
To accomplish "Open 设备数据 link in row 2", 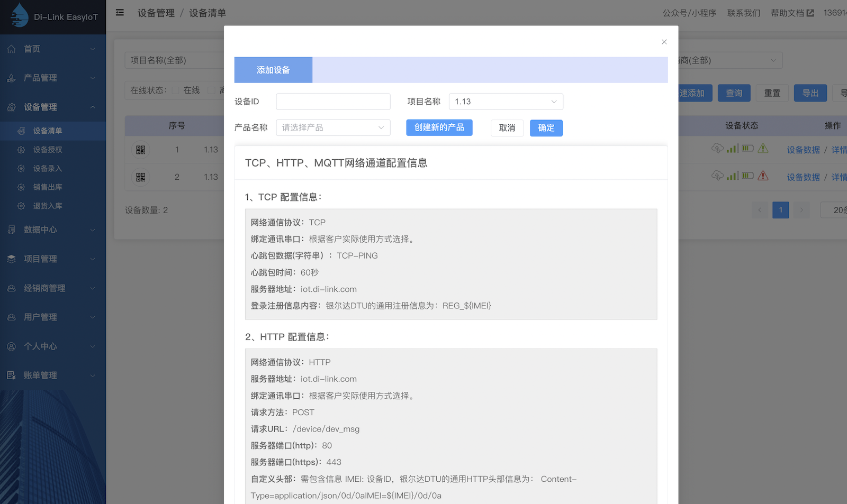I will (803, 177).
